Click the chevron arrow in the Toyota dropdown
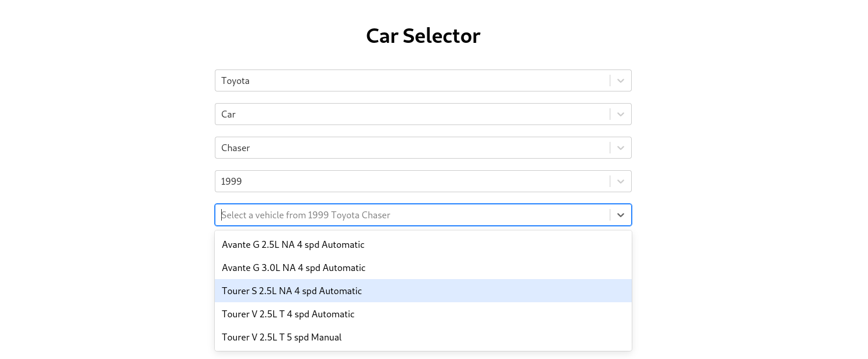Image resolution: width=868 pixels, height=359 pixels. point(620,80)
